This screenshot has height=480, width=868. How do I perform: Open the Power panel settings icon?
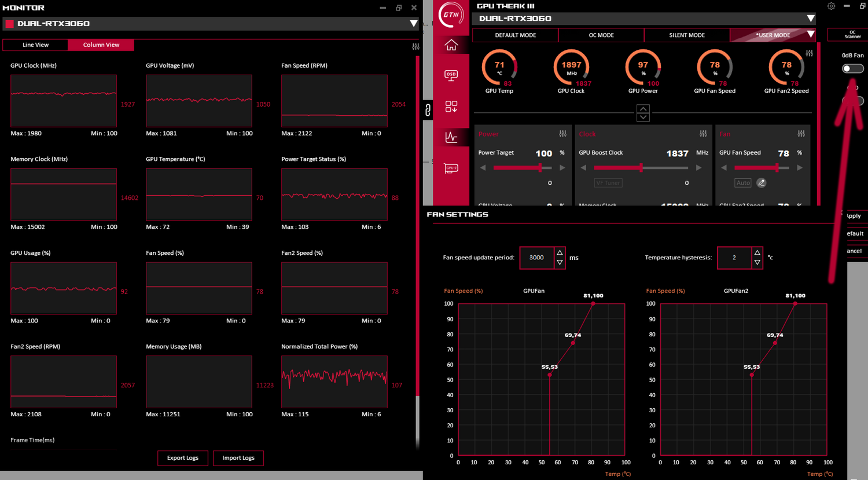[x=562, y=134]
